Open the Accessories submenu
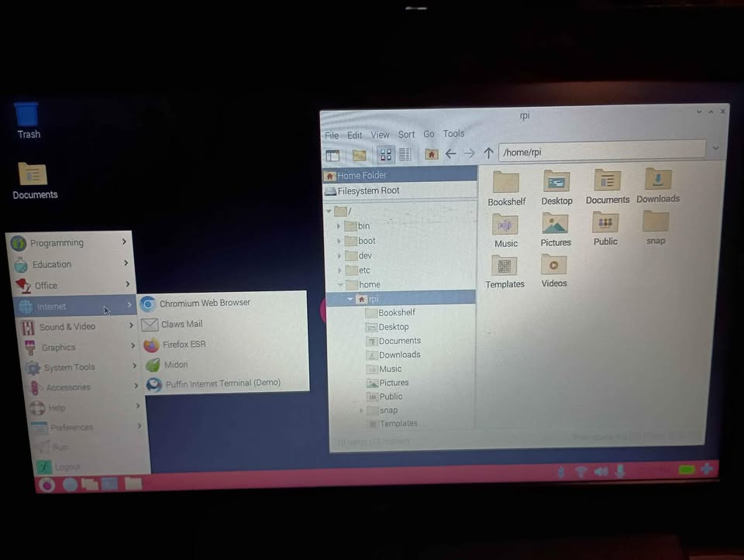This screenshot has width=744, height=560. click(84, 387)
